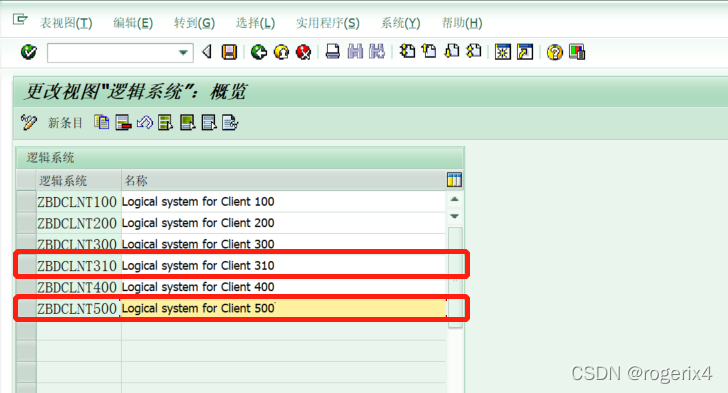Click the Find Next binoculars icon

(x=377, y=52)
